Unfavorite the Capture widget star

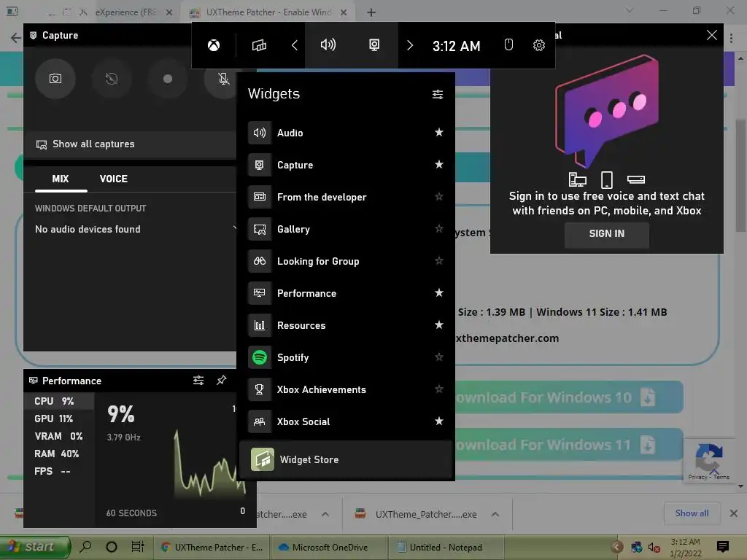[438, 164]
